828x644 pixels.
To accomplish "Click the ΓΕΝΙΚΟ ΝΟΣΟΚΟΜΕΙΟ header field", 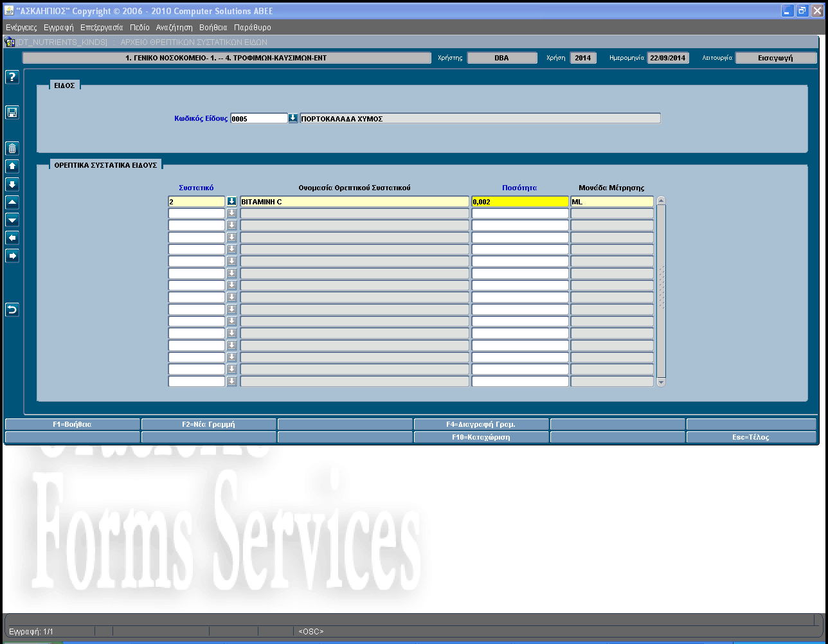I will (x=226, y=58).
